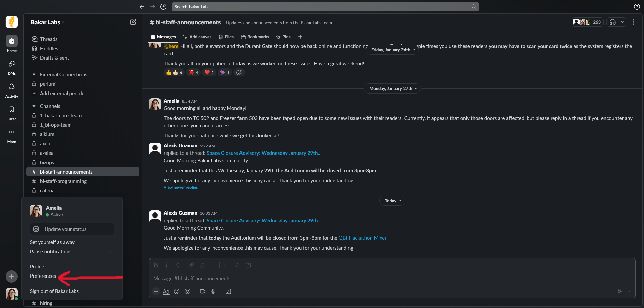Open the Home view in sidebar
This screenshot has height=308, width=644.
(x=12, y=44)
